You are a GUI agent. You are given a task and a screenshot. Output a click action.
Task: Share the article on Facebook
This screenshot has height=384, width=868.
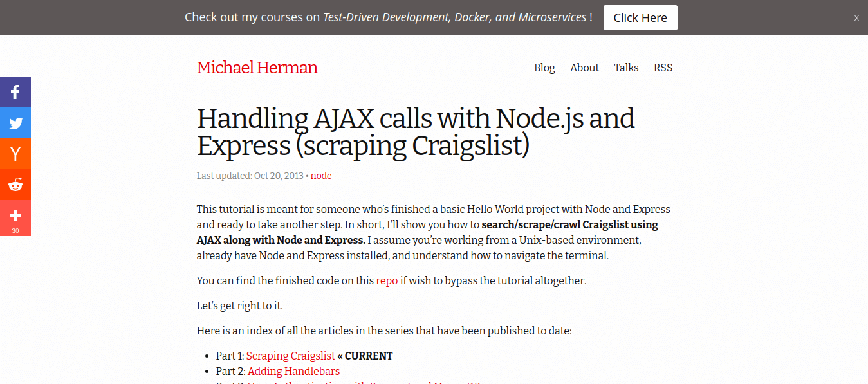click(15, 91)
